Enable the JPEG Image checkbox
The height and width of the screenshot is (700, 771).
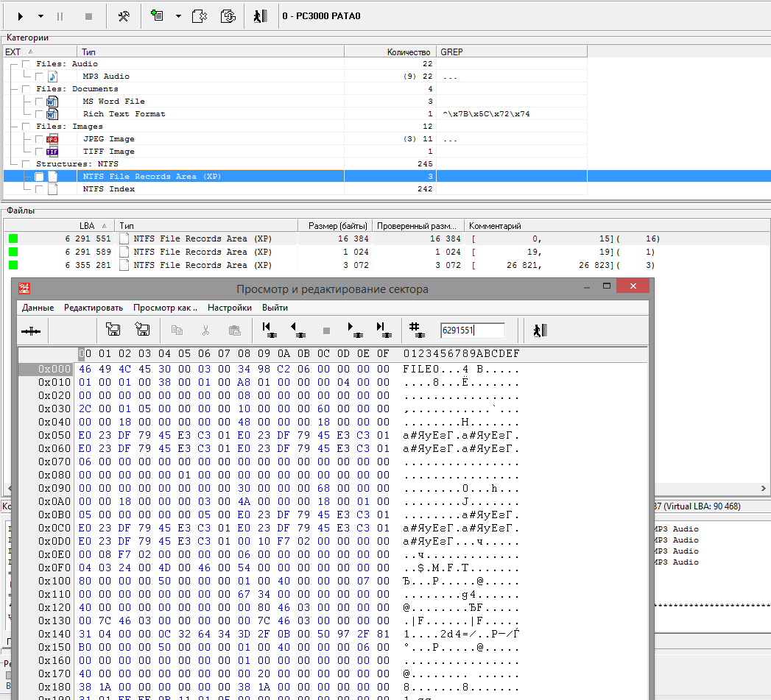[x=39, y=139]
